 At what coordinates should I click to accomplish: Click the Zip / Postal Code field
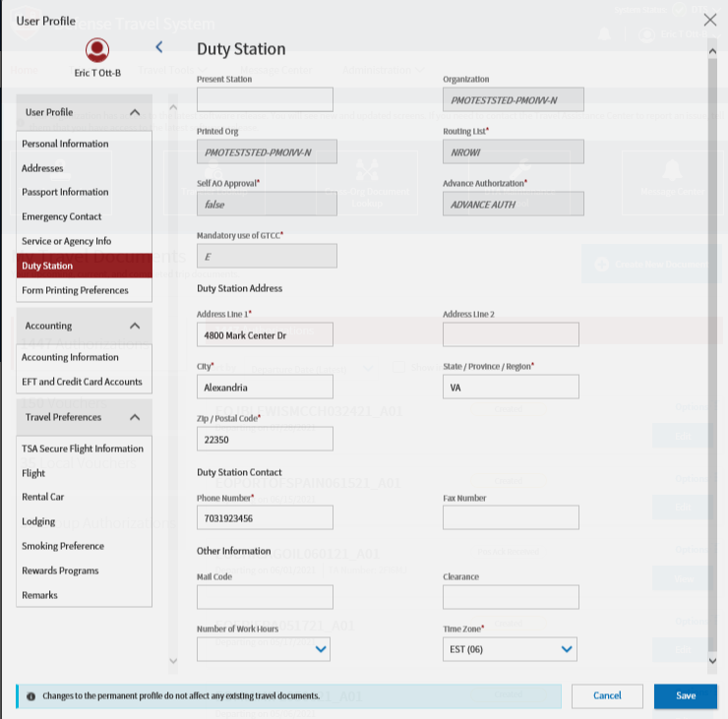265,440
